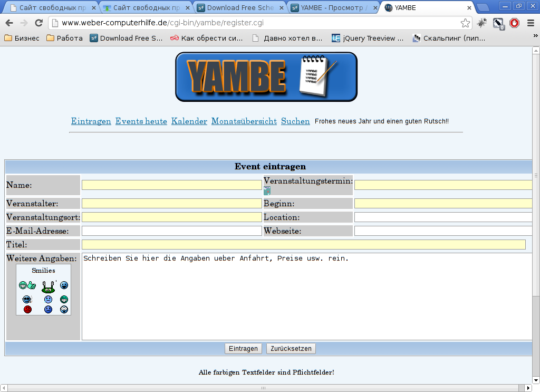The height and width of the screenshot is (392, 540).
Task: Focus the Beginn input field
Action: coord(443,204)
